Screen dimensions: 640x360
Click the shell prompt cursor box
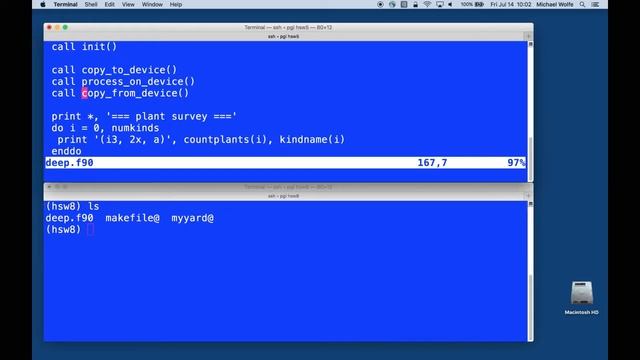tap(91, 229)
